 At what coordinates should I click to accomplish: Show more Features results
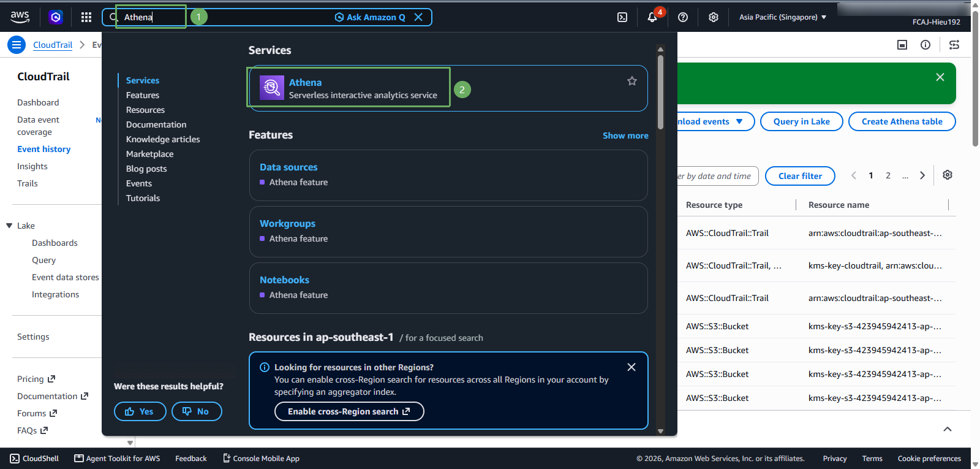click(625, 135)
